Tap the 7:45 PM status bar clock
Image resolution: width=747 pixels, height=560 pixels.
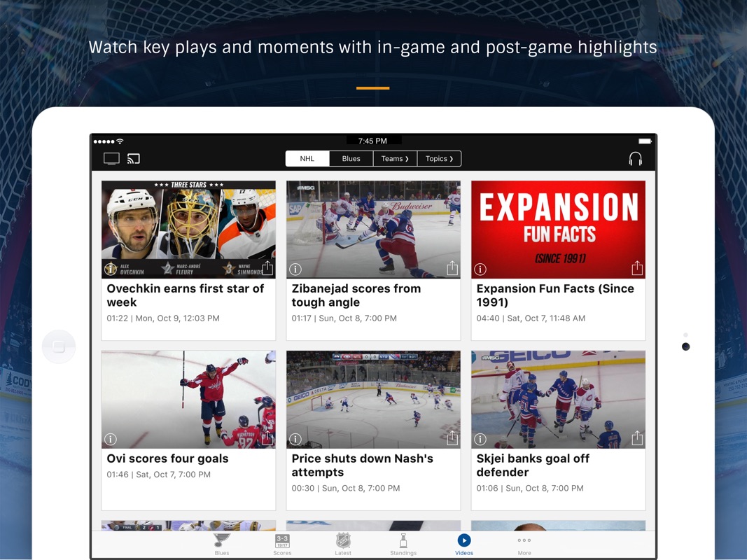(x=372, y=141)
